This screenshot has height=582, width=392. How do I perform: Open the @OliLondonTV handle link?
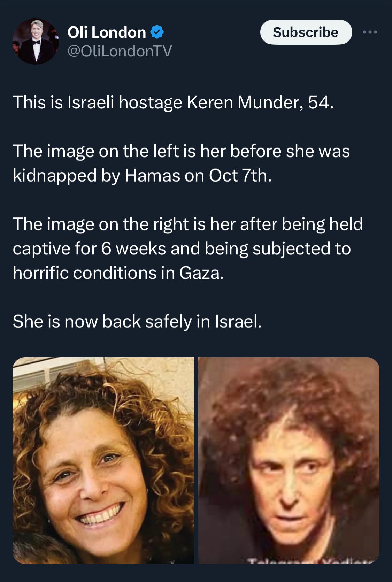click(x=120, y=51)
